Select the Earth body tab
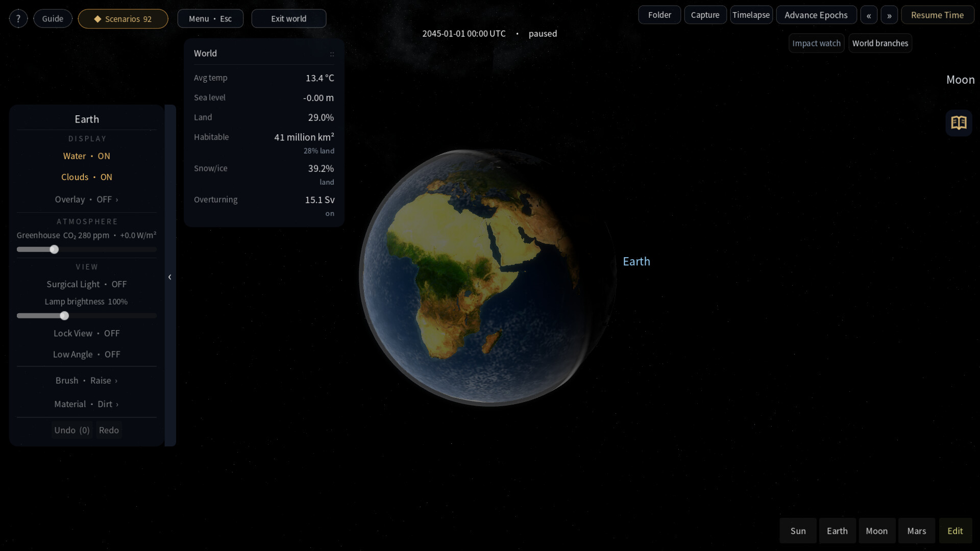Viewport: 980px width, 551px height. tap(837, 531)
